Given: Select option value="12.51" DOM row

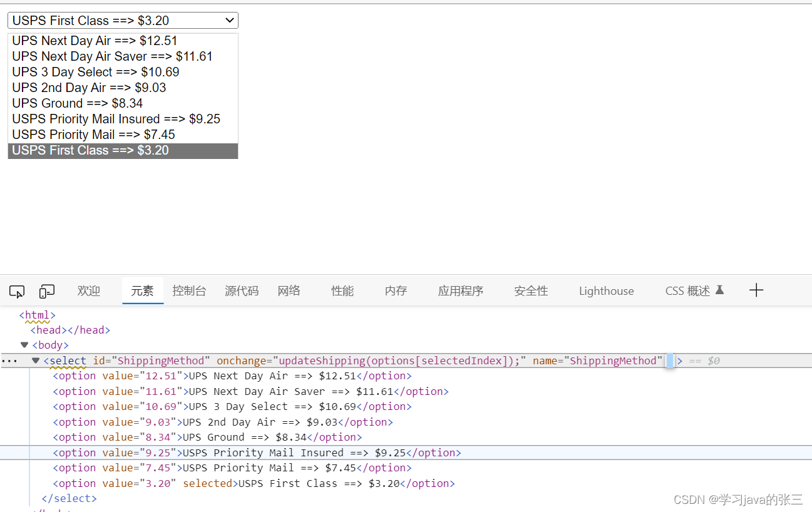Looking at the screenshot, I should pyautogui.click(x=232, y=376).
